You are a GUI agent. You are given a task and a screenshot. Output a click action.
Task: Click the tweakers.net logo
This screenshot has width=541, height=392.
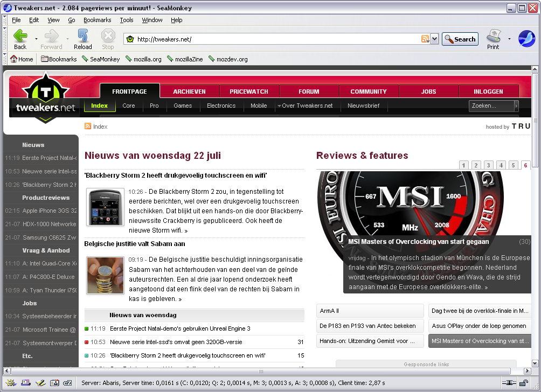point(45,98)
